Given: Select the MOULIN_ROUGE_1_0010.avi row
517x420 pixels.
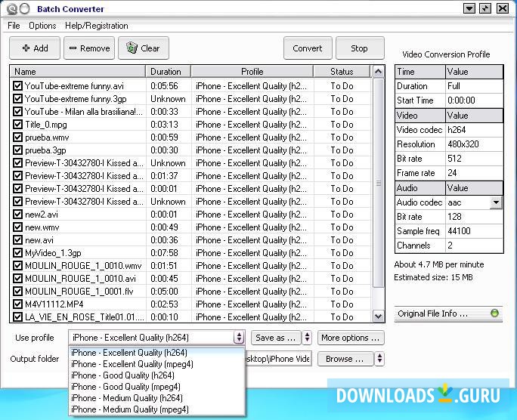Looking at the screenshot, I should point(191,279).
